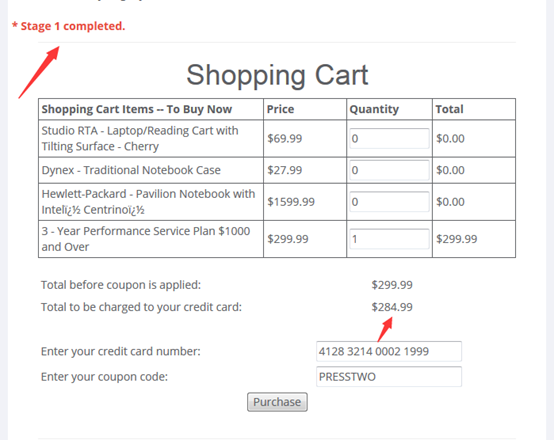The height and width of the screenshot is (440, 554).
Task: Focus the Dynex Notebook Case quantity box
Action: click(389, 170)
